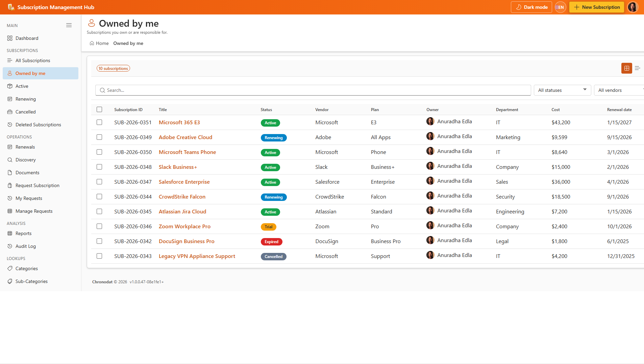The width and height of the screenshot is (644, 364).
Task: Tick the Microsoft Teams Phone row checkbox
Action: click(99, 152)
